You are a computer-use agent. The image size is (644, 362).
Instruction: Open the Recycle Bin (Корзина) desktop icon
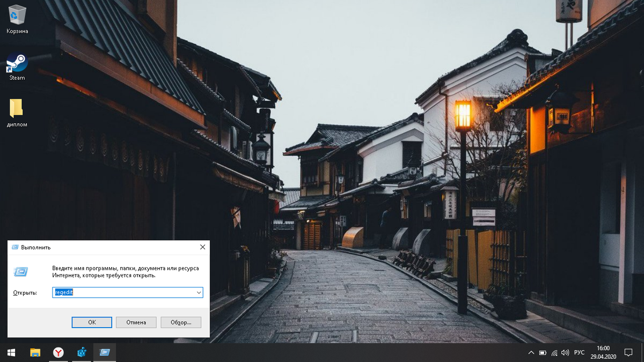17,19
